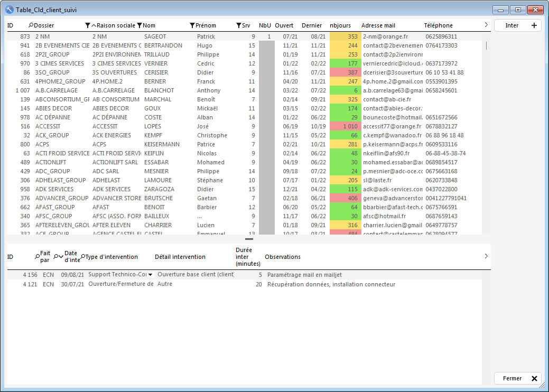Click the red 1 010 nbjours cell
The width and height of the screenshot is (549, 392).
point(343,126)
